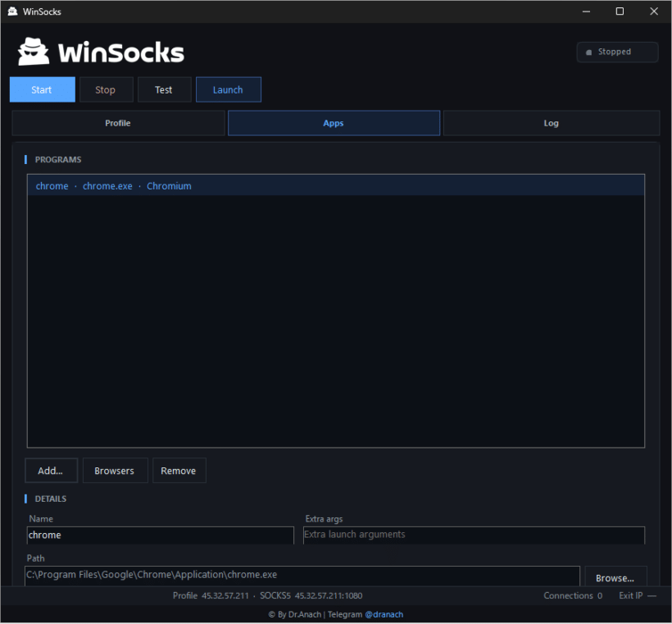Switch to the Log tab
This screenshot has width=672, height=624.
[x=552, y=123]
